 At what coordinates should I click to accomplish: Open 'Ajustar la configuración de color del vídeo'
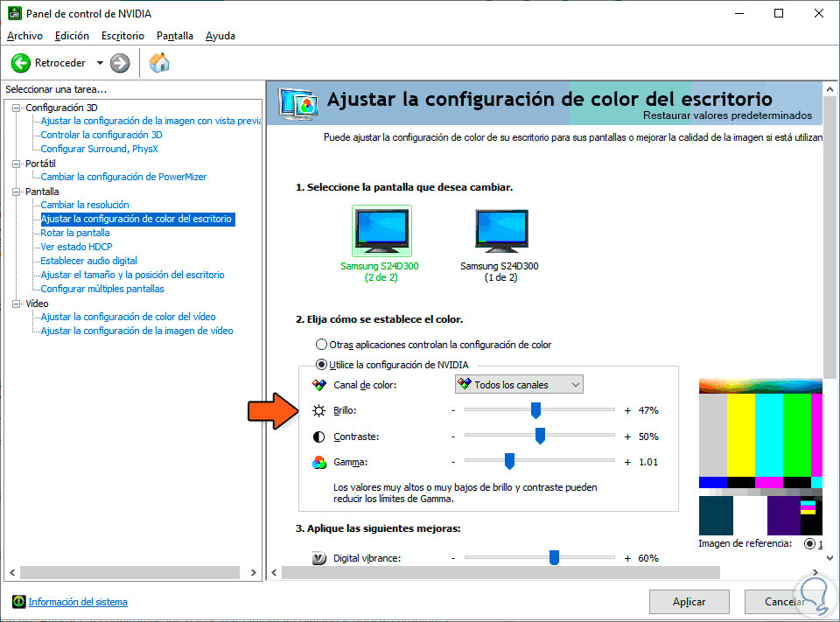(128, 317)
